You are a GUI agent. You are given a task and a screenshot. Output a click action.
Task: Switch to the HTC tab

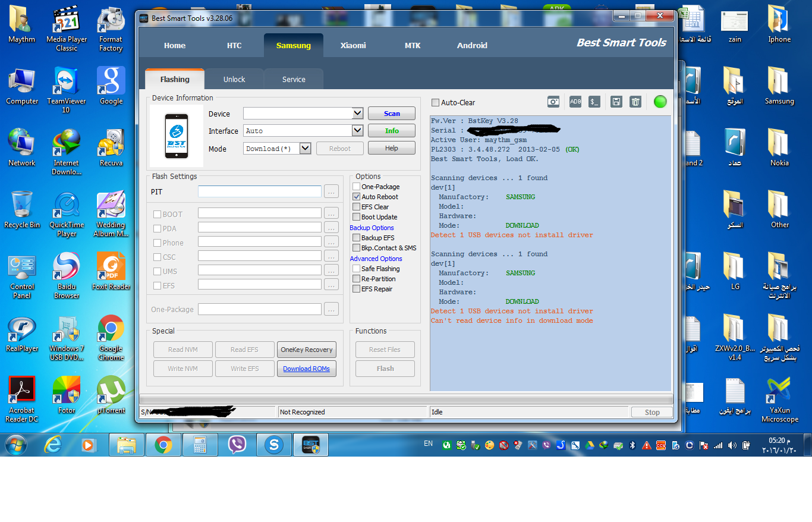[234, 46]
